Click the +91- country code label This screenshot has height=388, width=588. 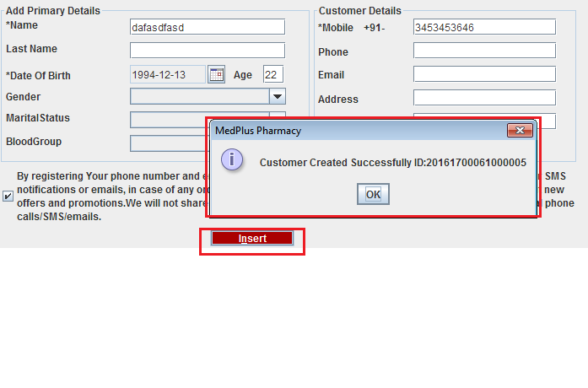tap(375, 28)
